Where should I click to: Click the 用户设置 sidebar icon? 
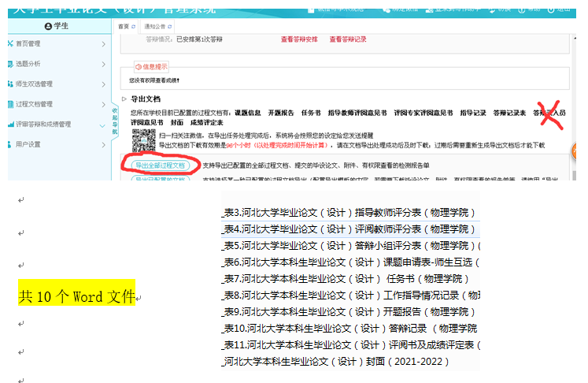[10, 145]
